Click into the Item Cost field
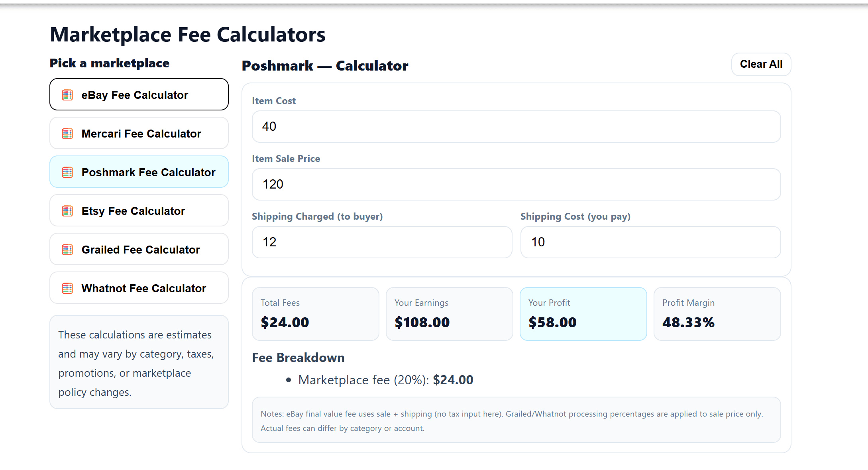The height and width of the screenshot is (470, 868). click(516, 126)
